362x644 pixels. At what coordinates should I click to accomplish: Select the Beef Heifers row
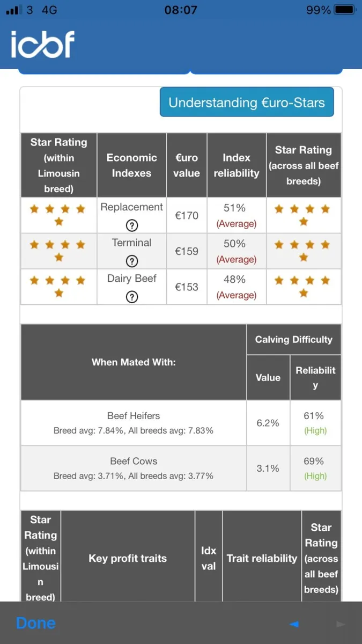coord(134,423)
